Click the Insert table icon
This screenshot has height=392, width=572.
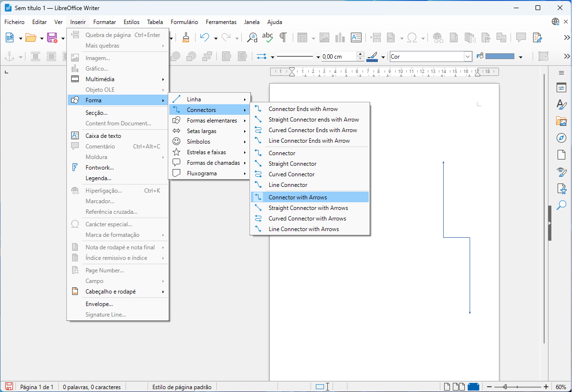pos(302,37)
